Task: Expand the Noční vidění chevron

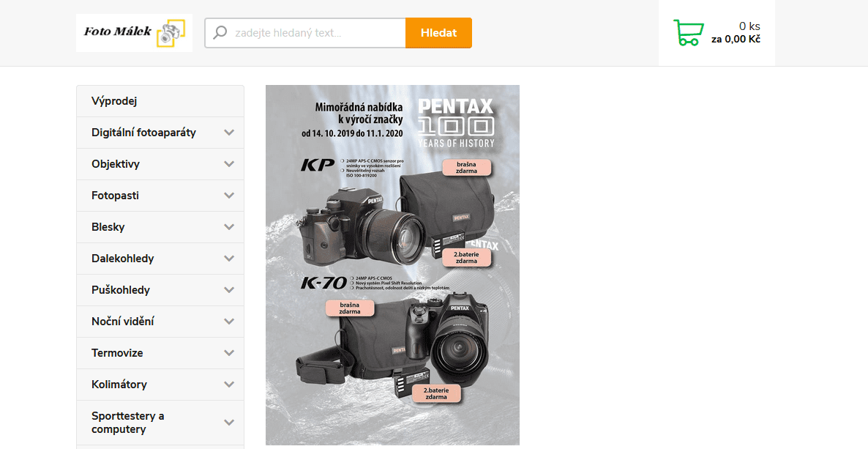Action: 229,322
